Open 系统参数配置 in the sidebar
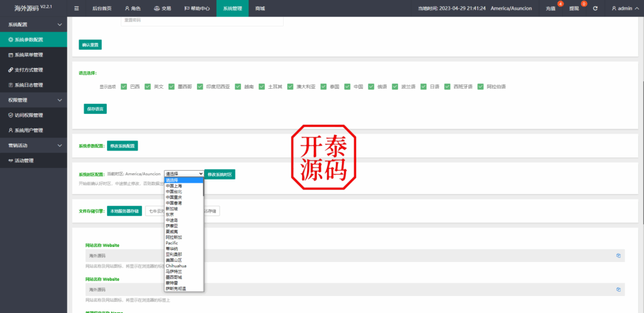644x313 pixels. pos(33,40)
